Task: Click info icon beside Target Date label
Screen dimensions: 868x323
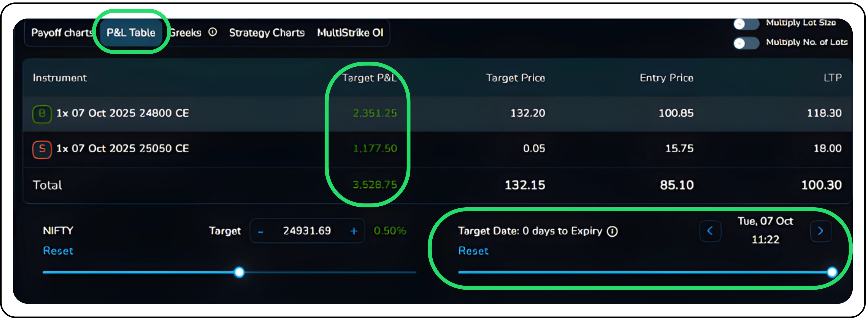Action: tap(612, 232)
